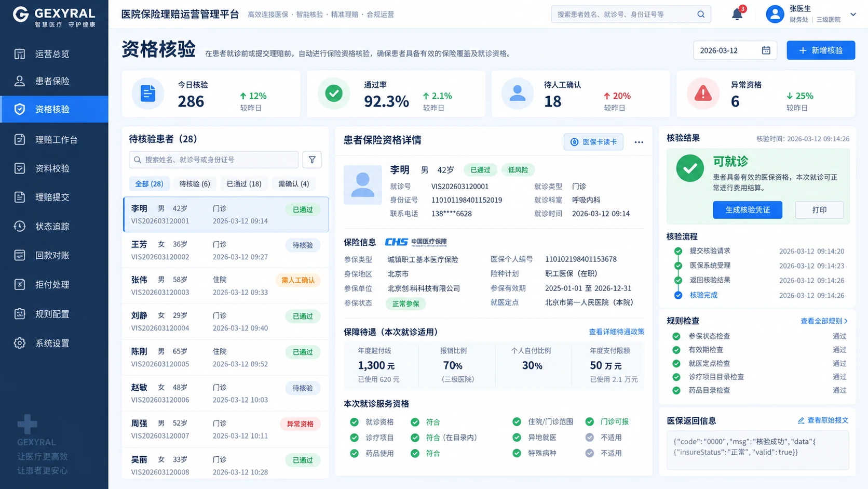
Task: Select patient row 刘静
Action: (x=226, y=322)
